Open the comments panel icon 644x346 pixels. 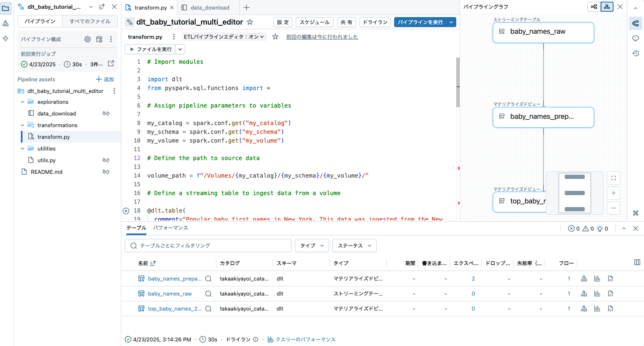tap(636, 38)
